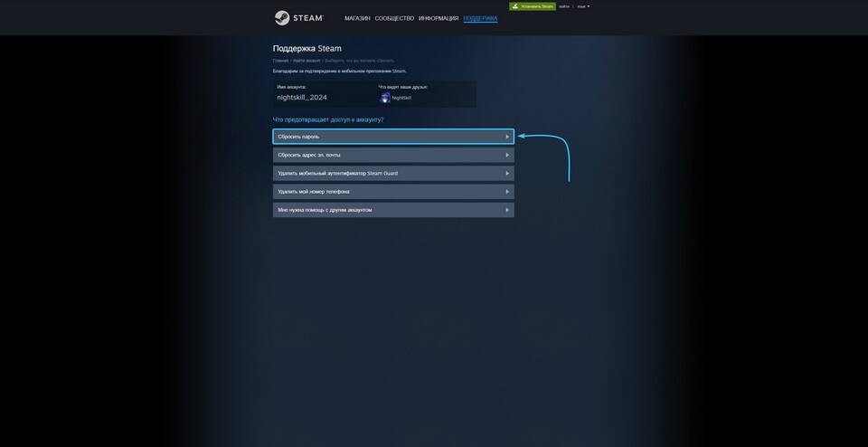Image resolution: width=868 pixels, height=447 pixels.
Task: Click the 'войти' login link
Action: point(564,6)
